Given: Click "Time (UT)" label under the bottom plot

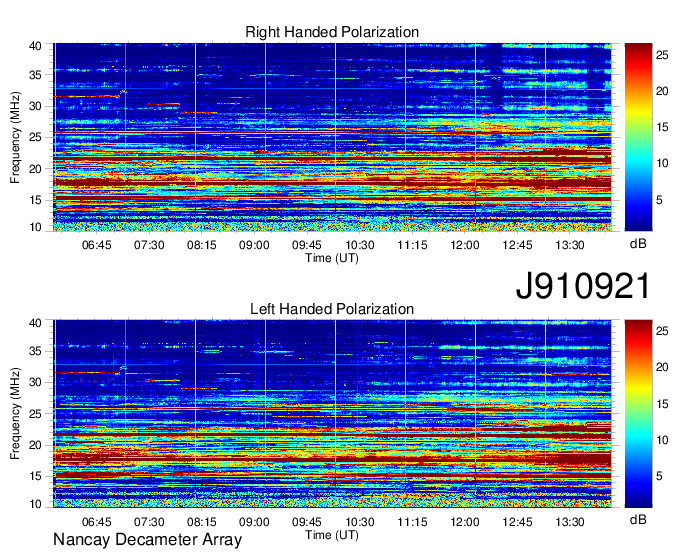Looking at the screenshot, I should pyautogui.click(x=332, y=535).
